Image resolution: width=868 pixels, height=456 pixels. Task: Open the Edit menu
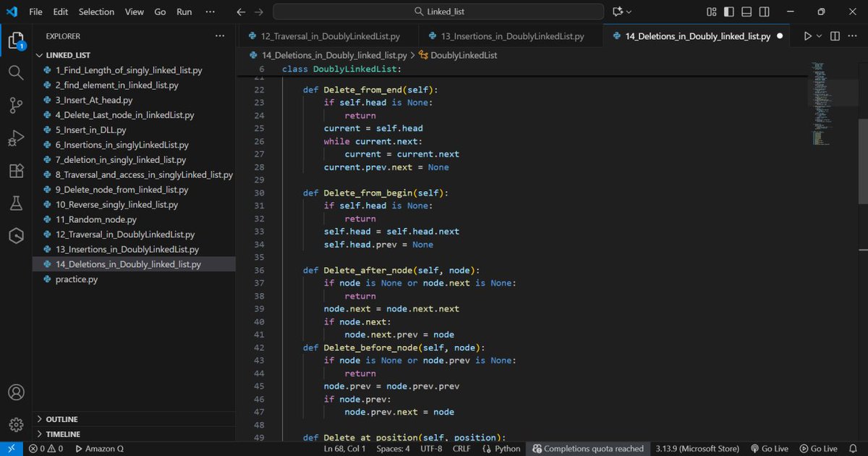tap(60, 12)
